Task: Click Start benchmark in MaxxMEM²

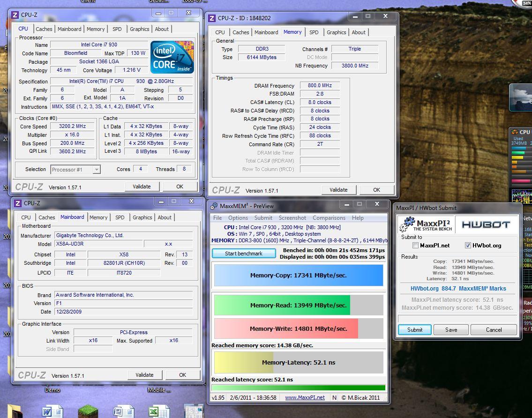Action: 244,254
